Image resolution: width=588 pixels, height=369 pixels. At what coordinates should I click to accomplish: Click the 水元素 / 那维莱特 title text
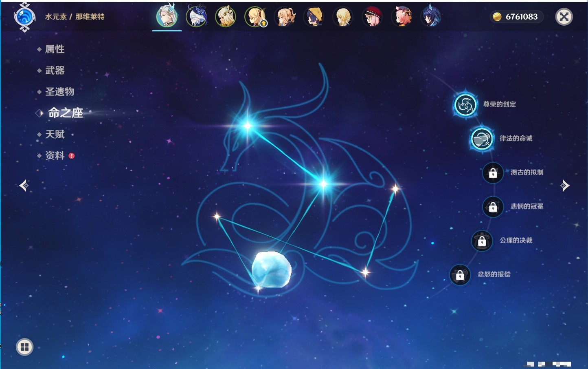coord(75,17)
